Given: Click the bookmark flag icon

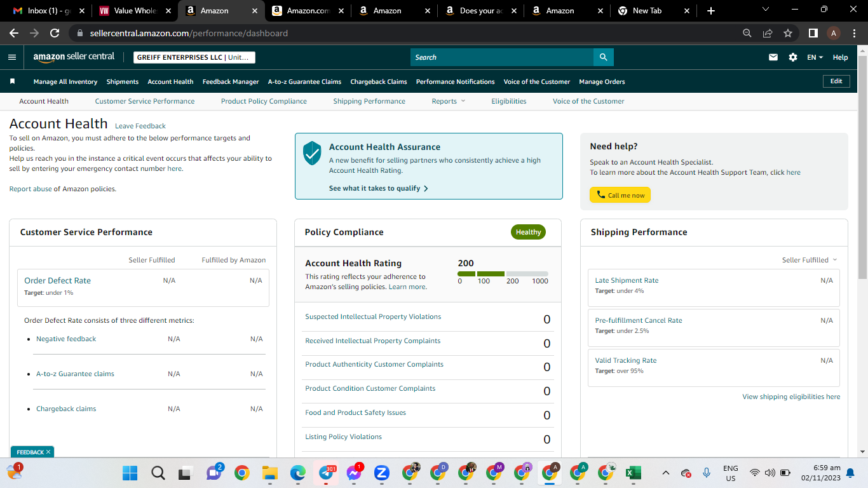Looking at the screenshot, I should tap(12, 81).
